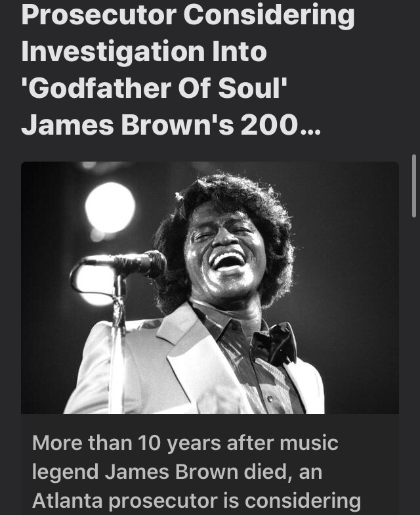Click the truncated ellipsis after '200'
The height and width of the screenshot is (515, 420).
tap(310, 126)
